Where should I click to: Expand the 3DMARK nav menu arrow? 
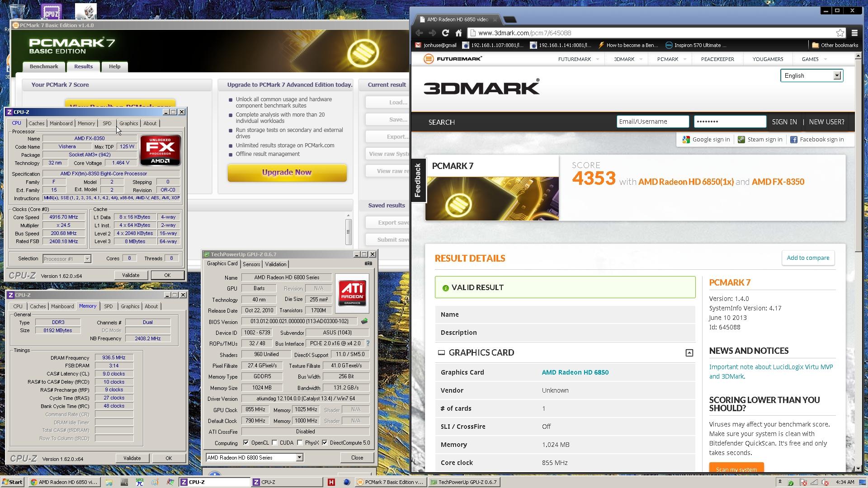point(641,59)
